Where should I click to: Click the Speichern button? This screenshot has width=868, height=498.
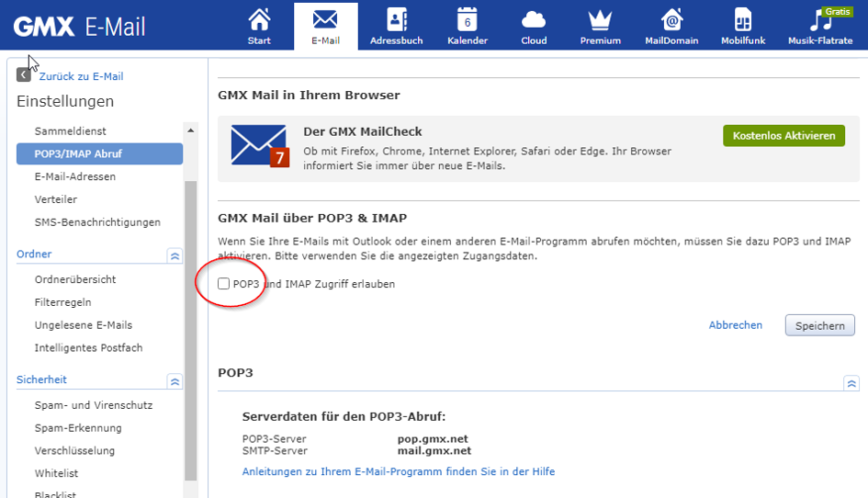pyautogui.click(x=820, y=326)
